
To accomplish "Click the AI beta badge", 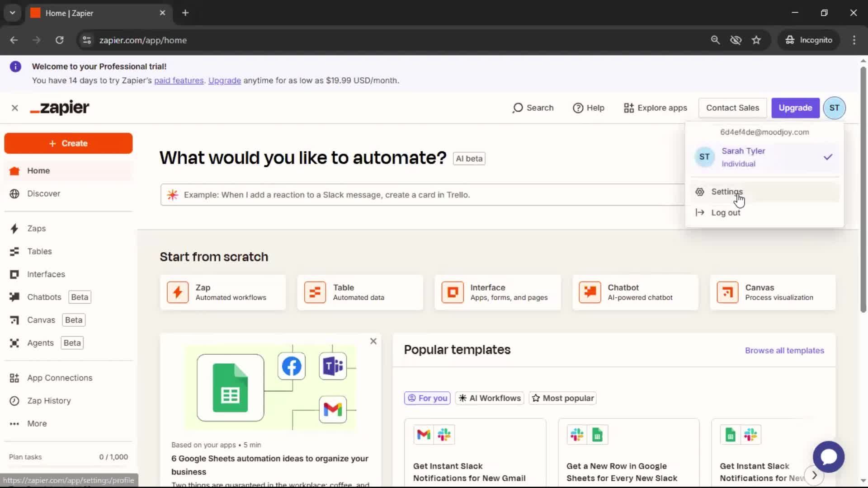I will pos(469,159).
